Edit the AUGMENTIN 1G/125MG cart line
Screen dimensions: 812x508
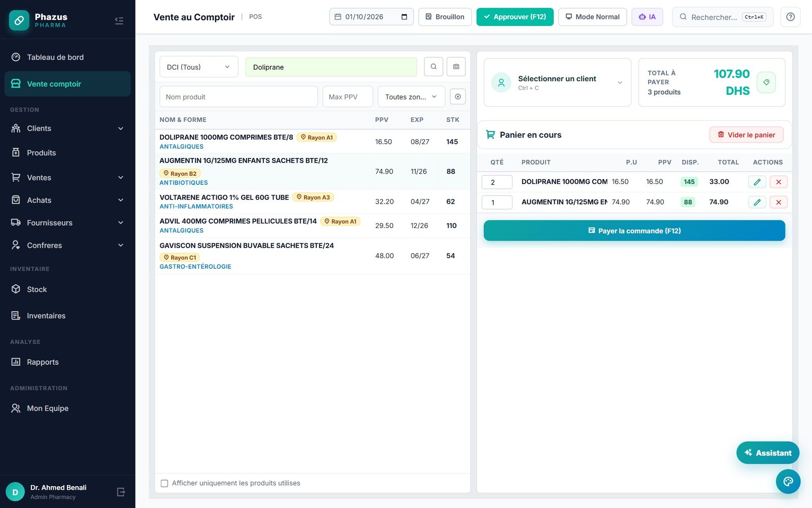tap(757, 202)
